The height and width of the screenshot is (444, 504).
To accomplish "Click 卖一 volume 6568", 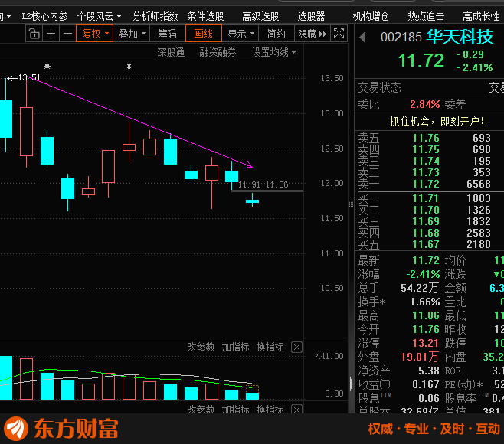I will [479, 184].
